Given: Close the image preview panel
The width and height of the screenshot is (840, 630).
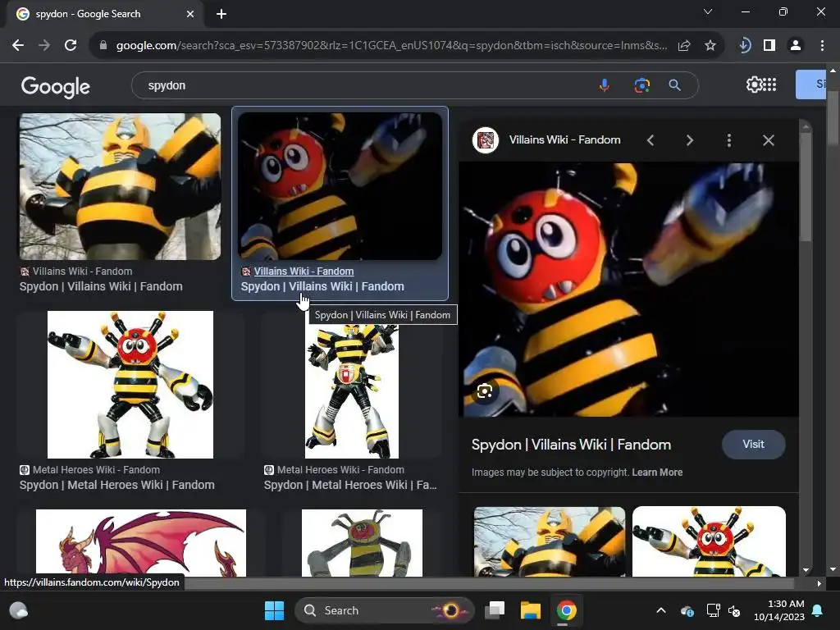Looking at the screenshot, I should tap(768, 140).
